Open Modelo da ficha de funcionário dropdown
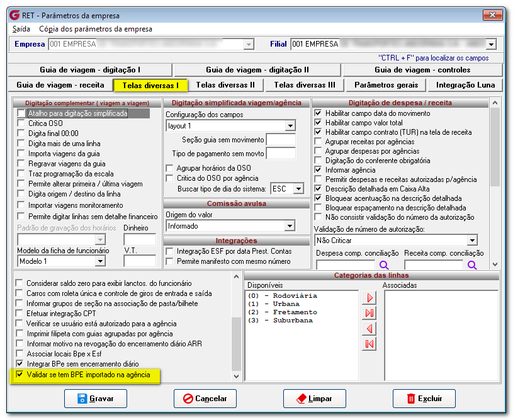Screen dimensions: 513x420 coord(101,261)
